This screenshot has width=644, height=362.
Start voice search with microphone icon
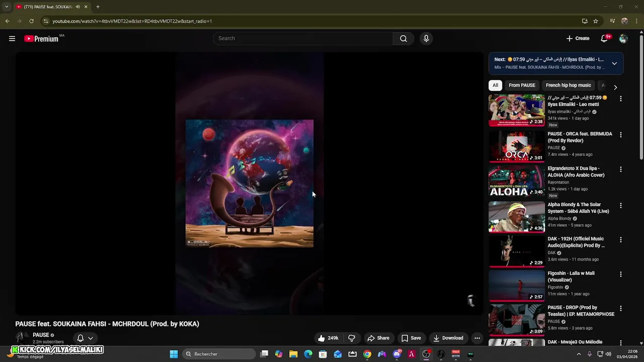tap(426, 39)
